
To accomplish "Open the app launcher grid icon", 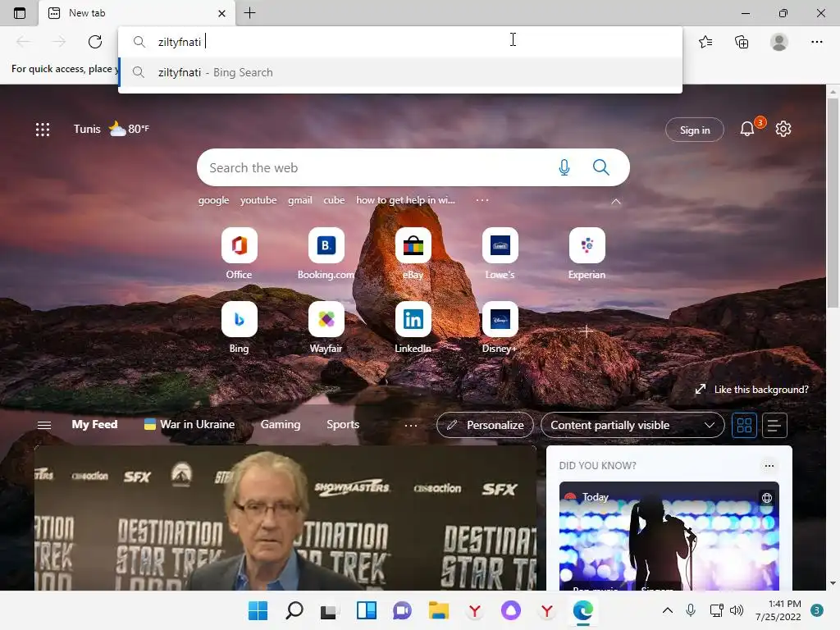I will coord(43,129).
